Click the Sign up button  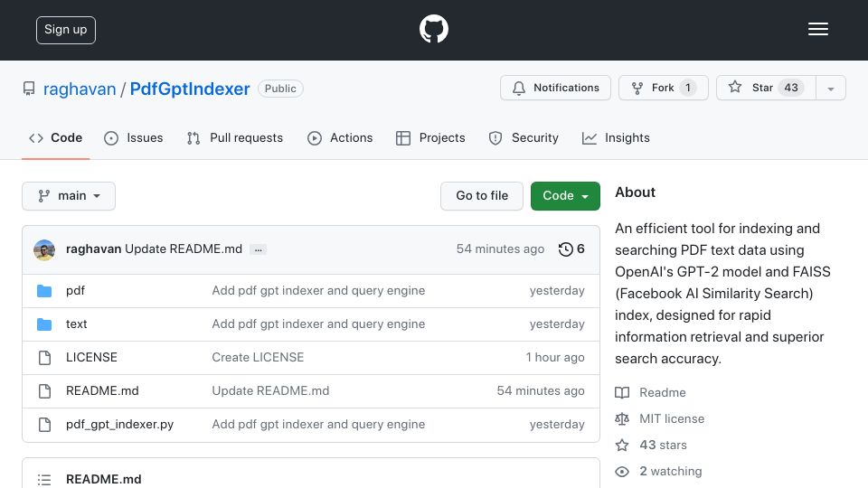[66, 30]
